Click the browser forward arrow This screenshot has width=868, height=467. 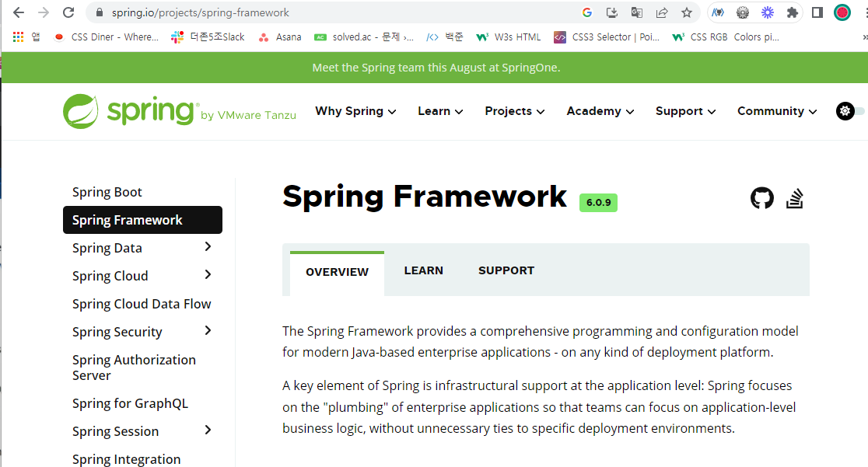44,12
